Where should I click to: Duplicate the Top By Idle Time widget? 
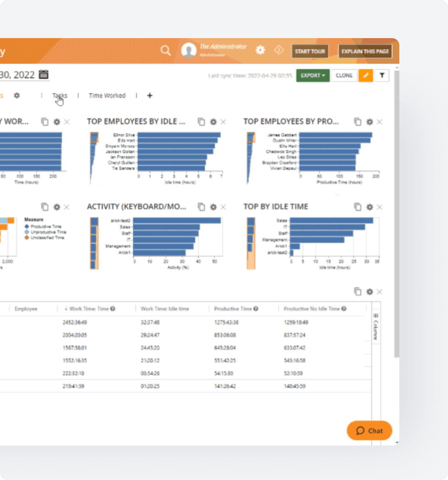point(358,207)
